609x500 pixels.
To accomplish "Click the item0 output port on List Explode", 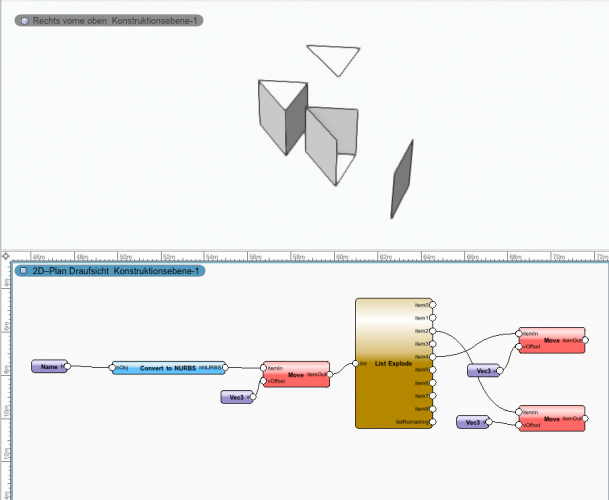I will tap(434, 304).
